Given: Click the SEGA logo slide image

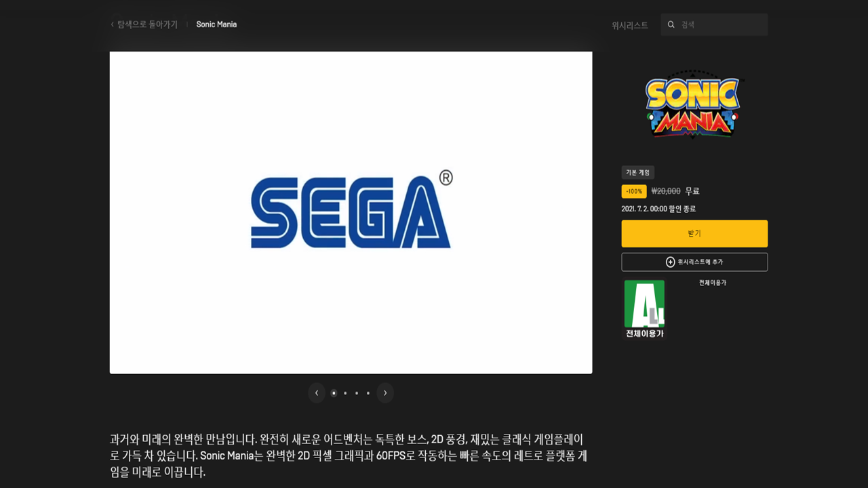Looking at the screenshot, I should (351, 212).
